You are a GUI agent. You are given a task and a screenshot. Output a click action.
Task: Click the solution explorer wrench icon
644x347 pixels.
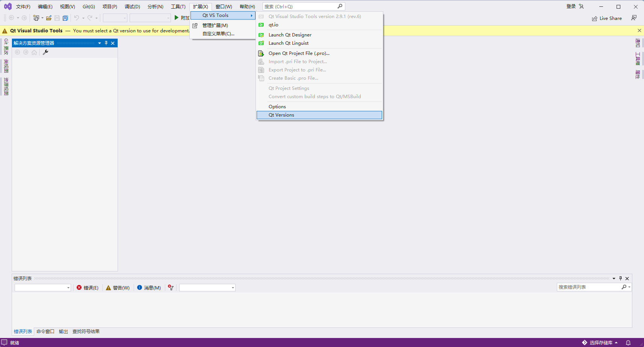(45, 52)
